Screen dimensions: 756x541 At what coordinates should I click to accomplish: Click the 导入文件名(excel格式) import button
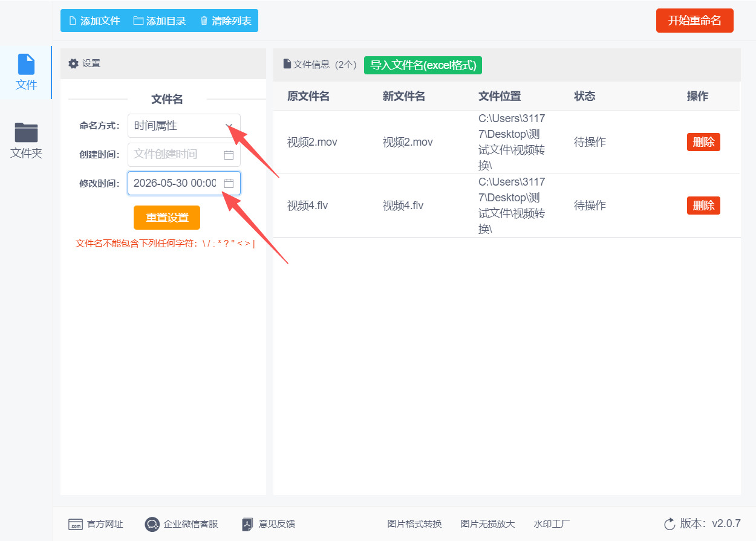tap(423, 65)
